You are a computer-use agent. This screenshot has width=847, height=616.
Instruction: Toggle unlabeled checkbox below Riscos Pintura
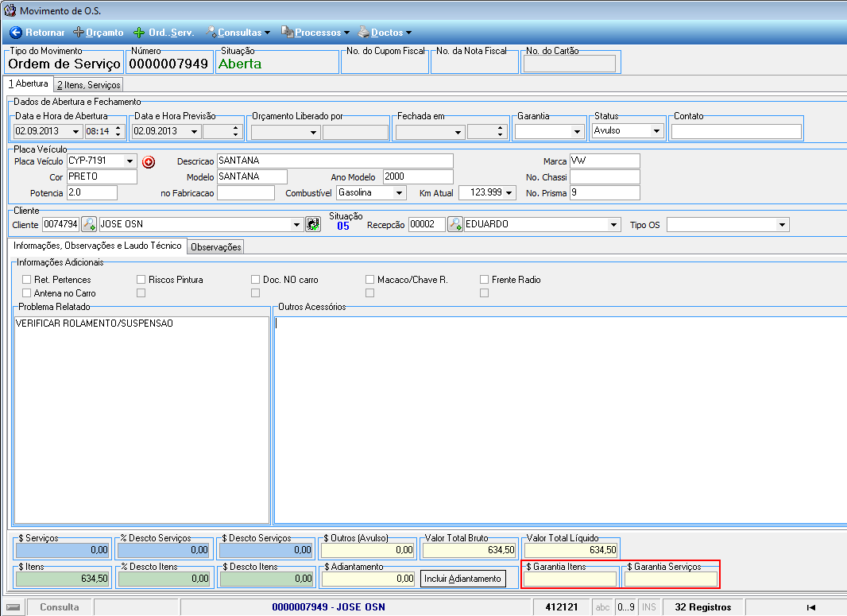click(x=141, y=293)
